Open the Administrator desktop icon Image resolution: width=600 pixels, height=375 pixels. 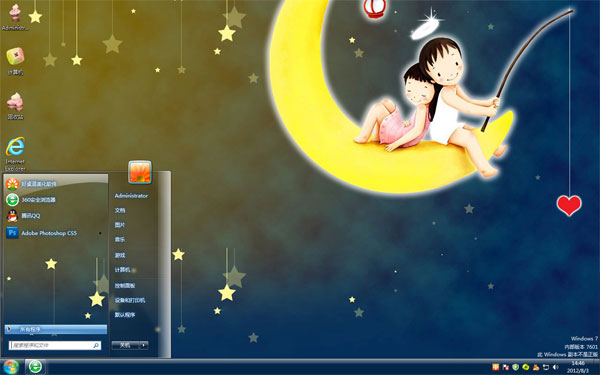pos(15,17)
